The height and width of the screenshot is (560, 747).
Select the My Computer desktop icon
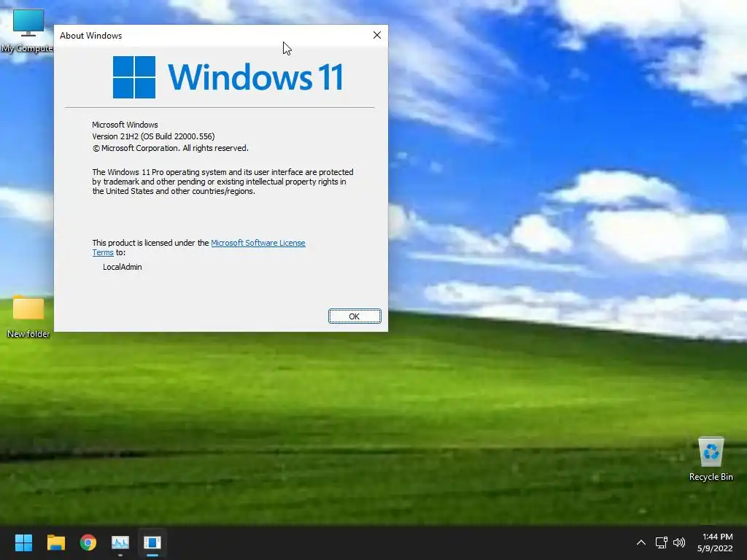(x=27, y=31)
